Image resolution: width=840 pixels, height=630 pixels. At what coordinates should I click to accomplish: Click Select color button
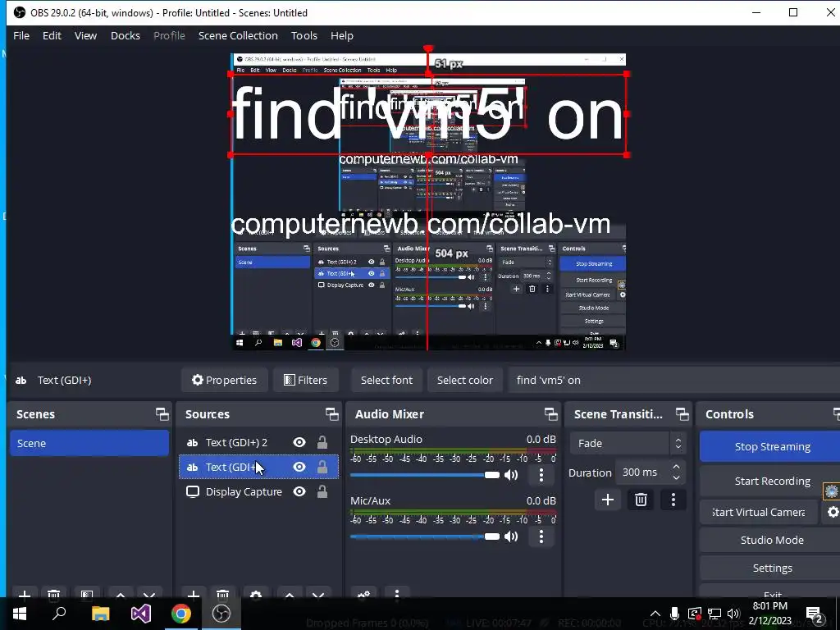tap(465, 380)
